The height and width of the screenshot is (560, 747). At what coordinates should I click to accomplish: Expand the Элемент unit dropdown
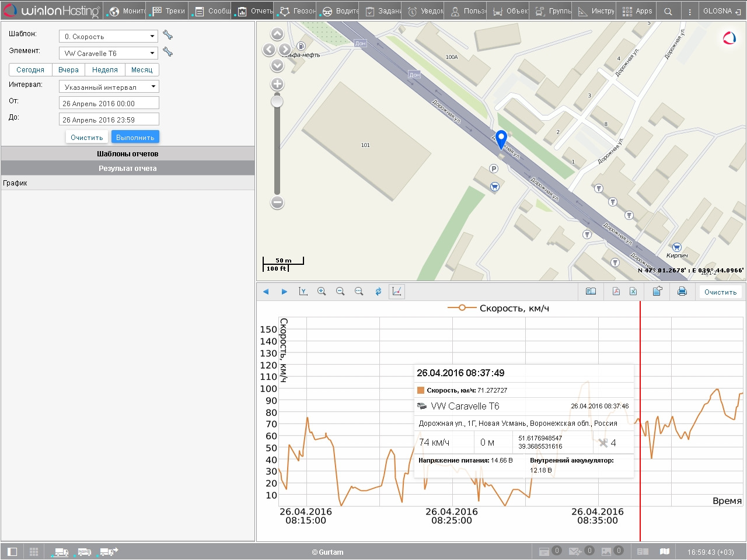coord(109,53)
